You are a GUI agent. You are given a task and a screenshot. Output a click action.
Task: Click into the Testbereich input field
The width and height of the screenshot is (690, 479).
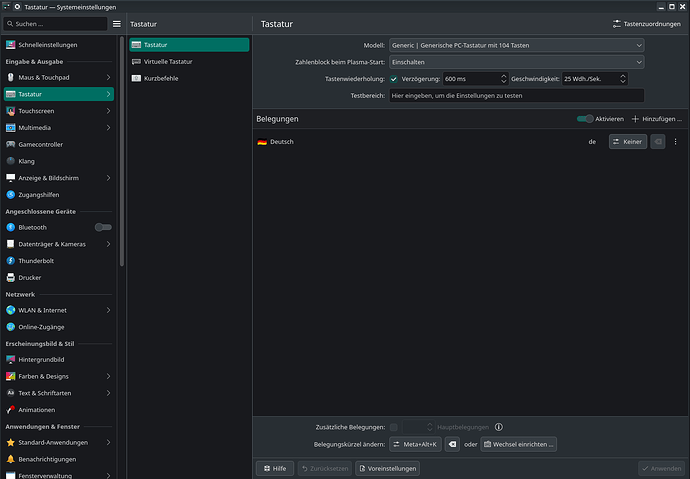point(516,96)
